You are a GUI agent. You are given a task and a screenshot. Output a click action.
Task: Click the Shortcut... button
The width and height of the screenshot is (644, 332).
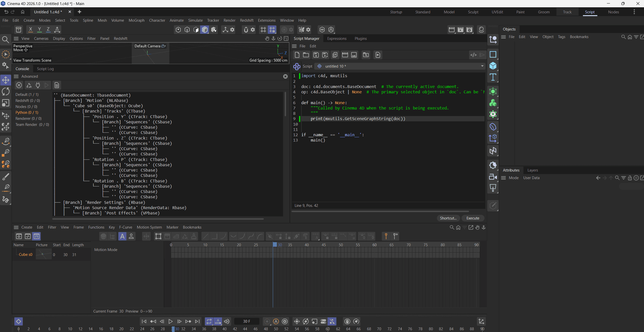point(448,218)
